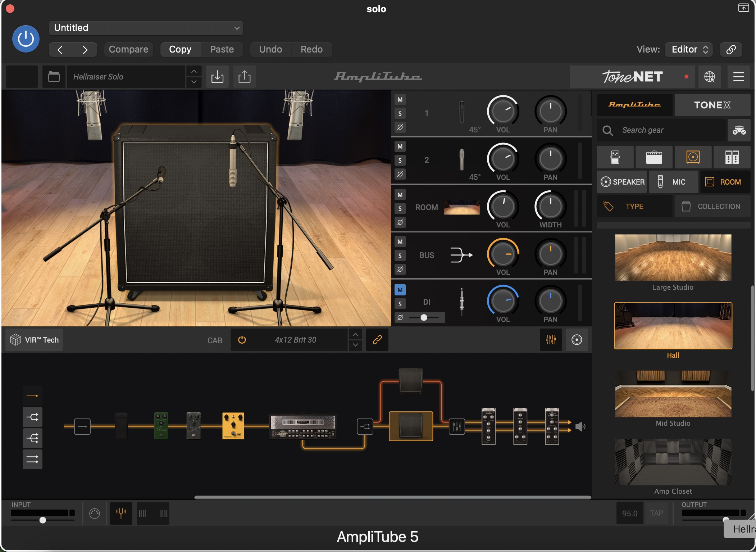
Task: Click the Compare button
Action: point(128,49)
